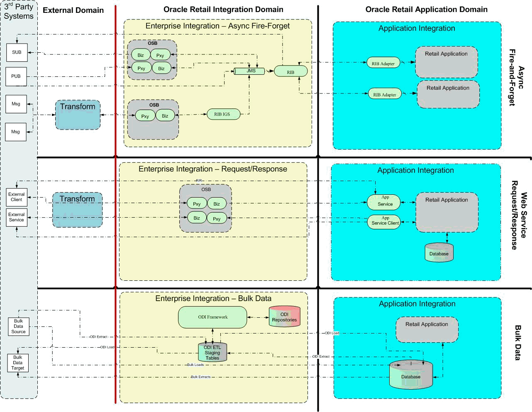Click the R/R line label
The width and height of the screenshot is (532, 412).
point(199,181)
